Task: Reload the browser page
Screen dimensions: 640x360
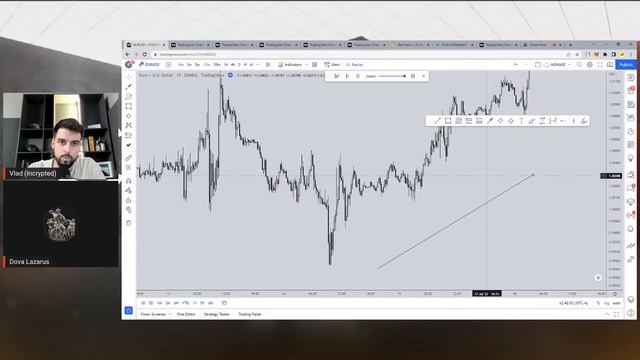Action: tap(145, 54)
